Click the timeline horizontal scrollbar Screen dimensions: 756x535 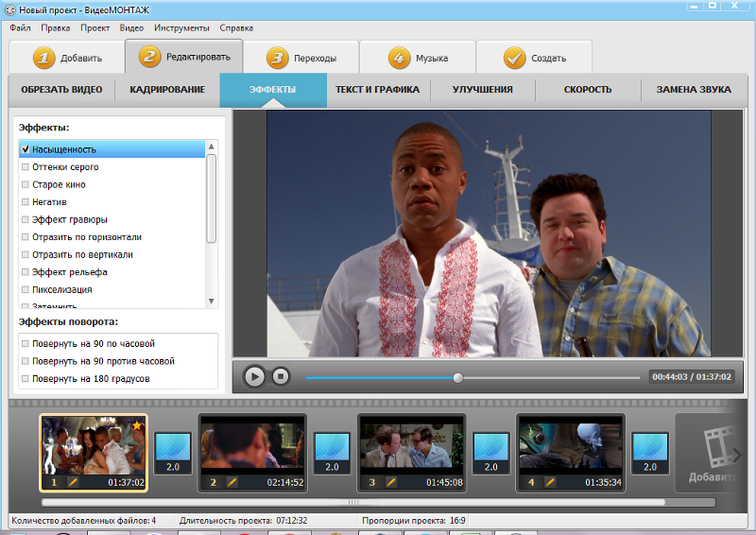click(352, 502)
